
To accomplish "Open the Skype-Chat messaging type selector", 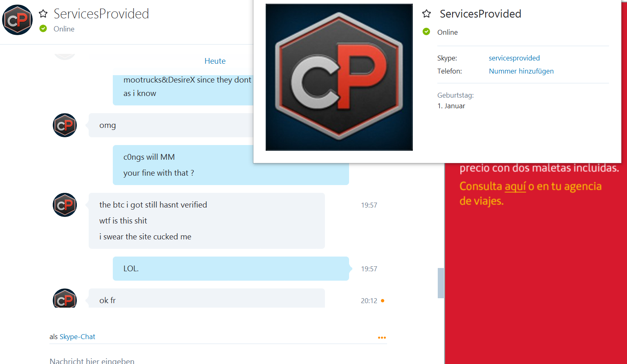I will 77,337.
